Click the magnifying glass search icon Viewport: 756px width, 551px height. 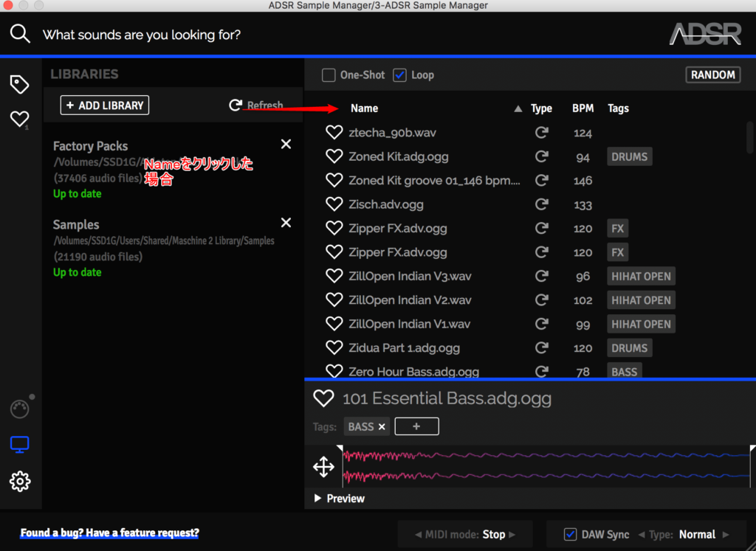[20, 34]
